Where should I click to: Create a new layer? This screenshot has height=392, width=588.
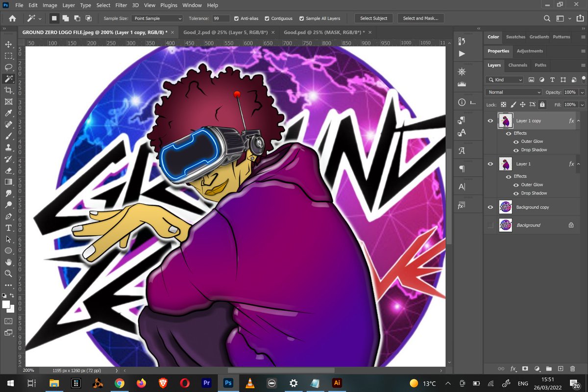[561, 368]
